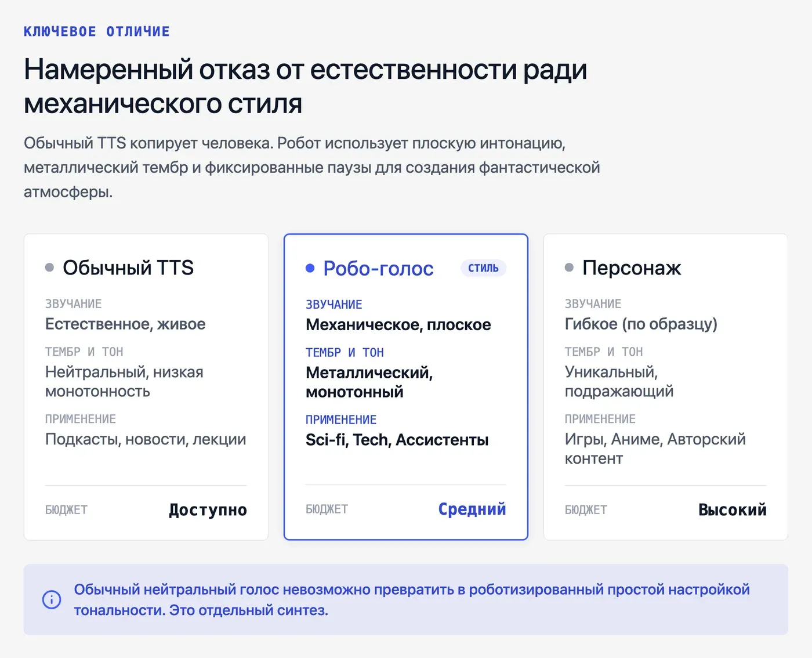Image resolution: width=812 pixels, height=658 pixels.
Task: Click the value Sci-fi, Tech, Ассистенты
Action: pyautogui.click(x=397, y=440)
